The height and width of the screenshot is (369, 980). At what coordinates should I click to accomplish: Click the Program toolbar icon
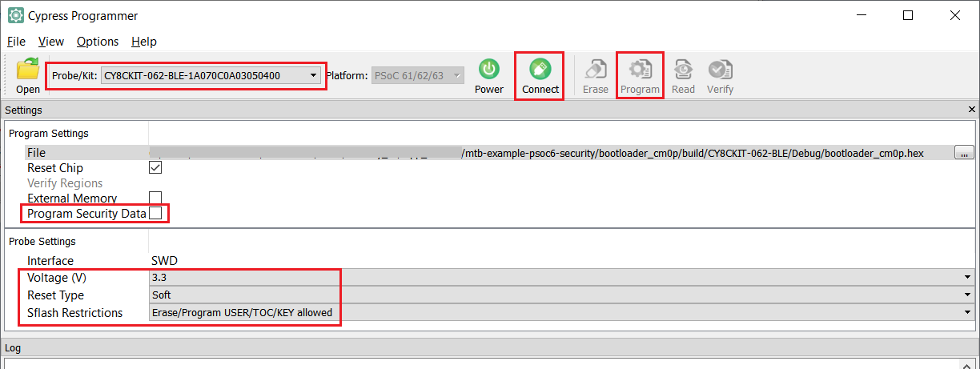pos(640,69)
